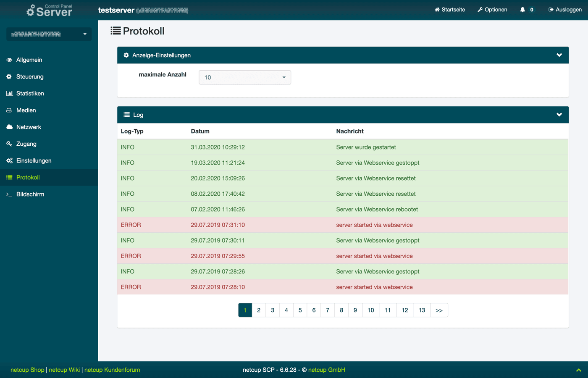Click the cloud icon beside Netzwerk
The width and height of the screenshot is (588, 378).
(9, 127)
